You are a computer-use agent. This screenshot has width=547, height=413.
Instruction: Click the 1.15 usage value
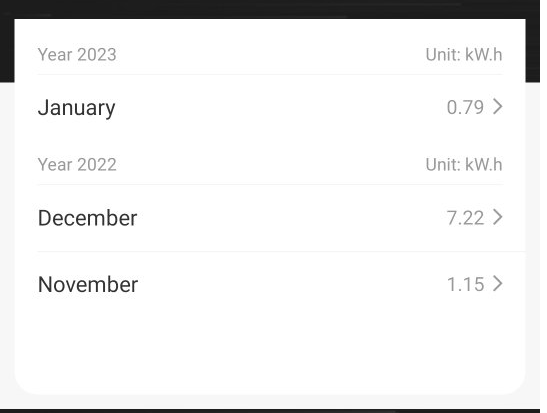(465, 284)
